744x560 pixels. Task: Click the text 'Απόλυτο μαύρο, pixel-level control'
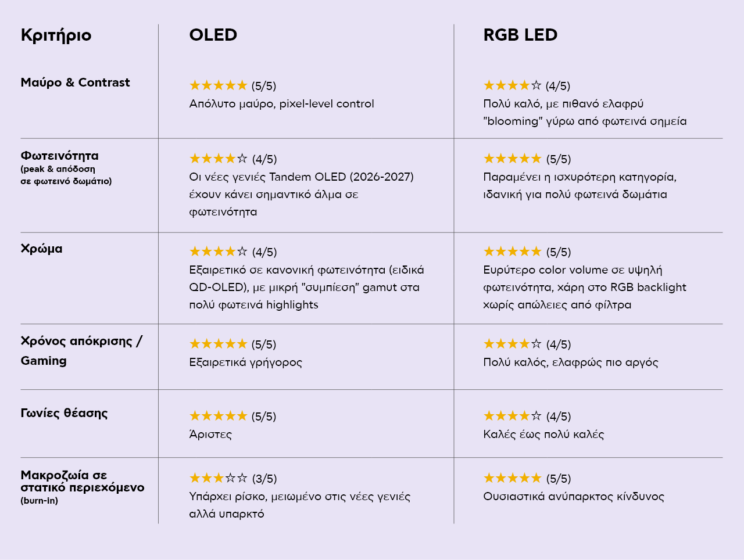[x=281, y=103]
